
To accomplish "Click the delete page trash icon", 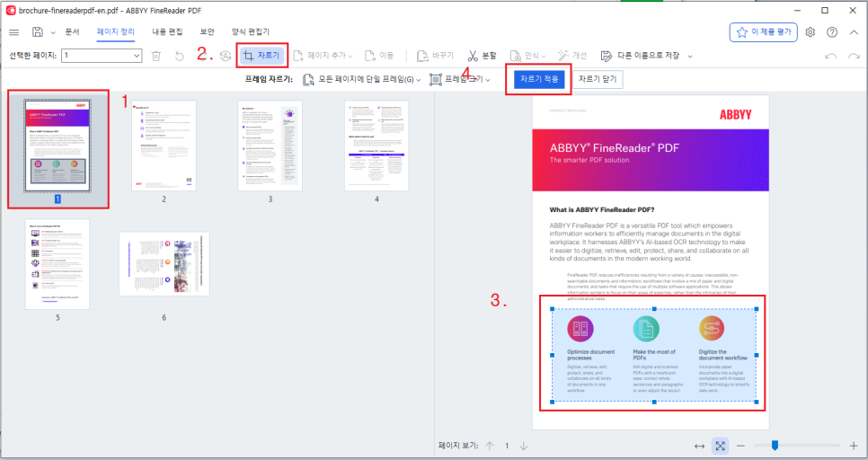I will [156, 56].
